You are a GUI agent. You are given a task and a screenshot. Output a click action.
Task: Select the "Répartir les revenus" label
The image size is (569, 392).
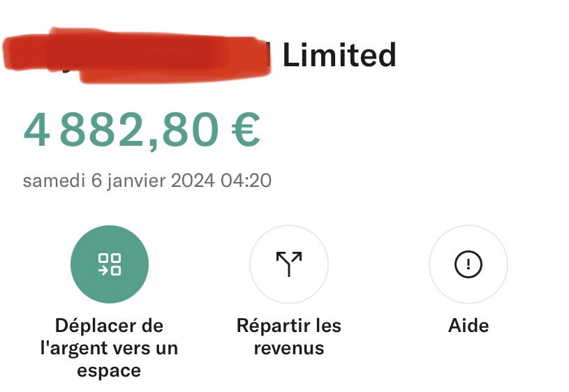point(289,336)
